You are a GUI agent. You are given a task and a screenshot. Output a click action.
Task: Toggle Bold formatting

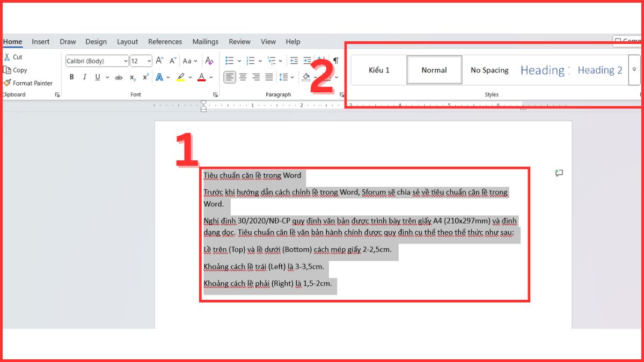[72, 77]
